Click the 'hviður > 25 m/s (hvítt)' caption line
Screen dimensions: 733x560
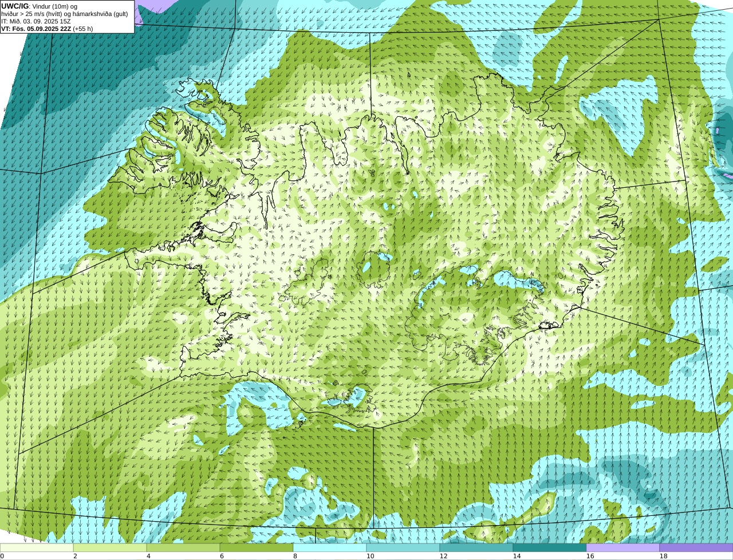65,14
